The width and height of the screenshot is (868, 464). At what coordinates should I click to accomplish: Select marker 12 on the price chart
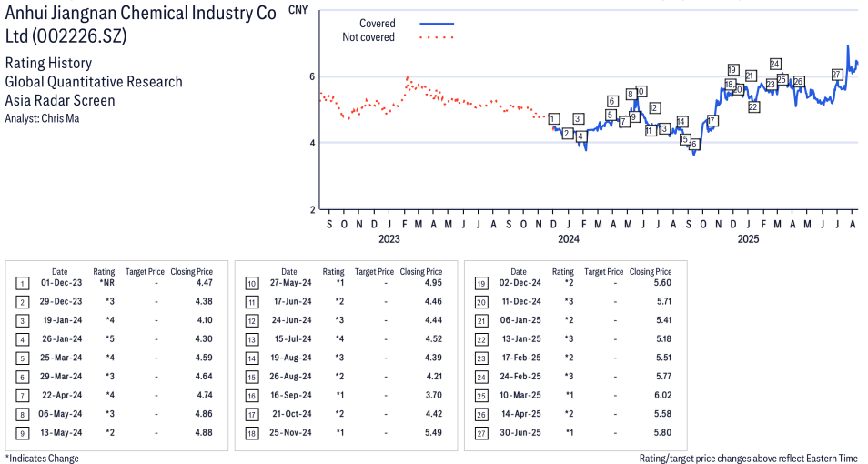[x=654, y=108]
